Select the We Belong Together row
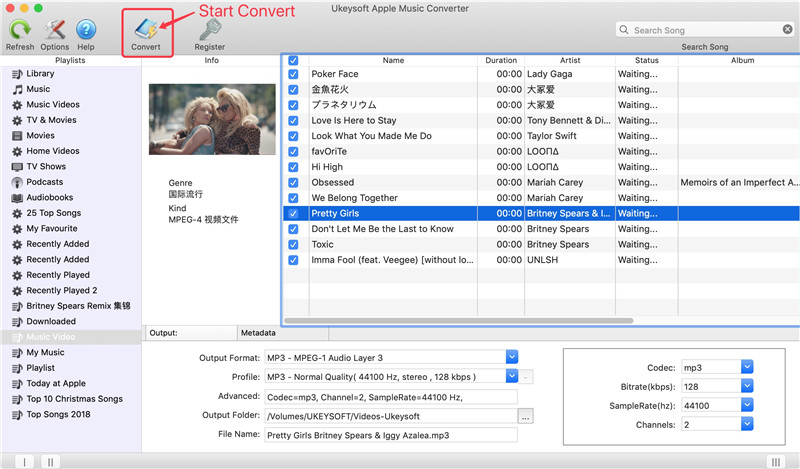This screenshot has width=800, height=469. (541, 198)
